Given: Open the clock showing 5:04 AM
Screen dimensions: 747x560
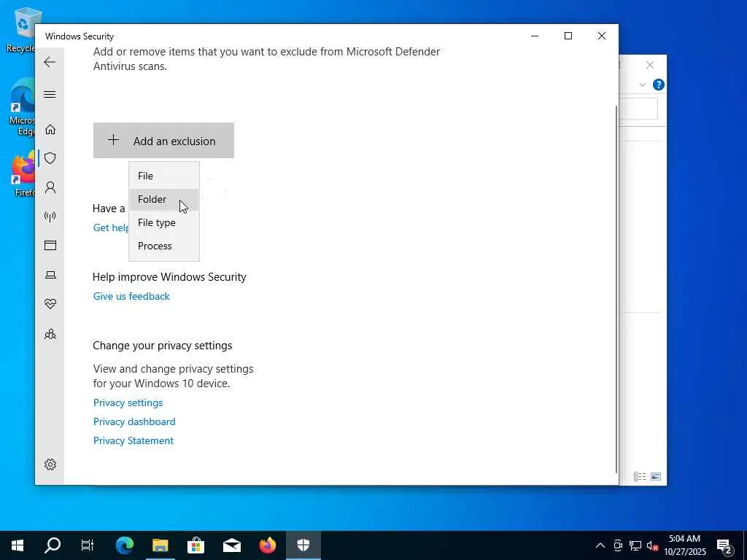Looking at the screenshot, I should pos(684,545).
